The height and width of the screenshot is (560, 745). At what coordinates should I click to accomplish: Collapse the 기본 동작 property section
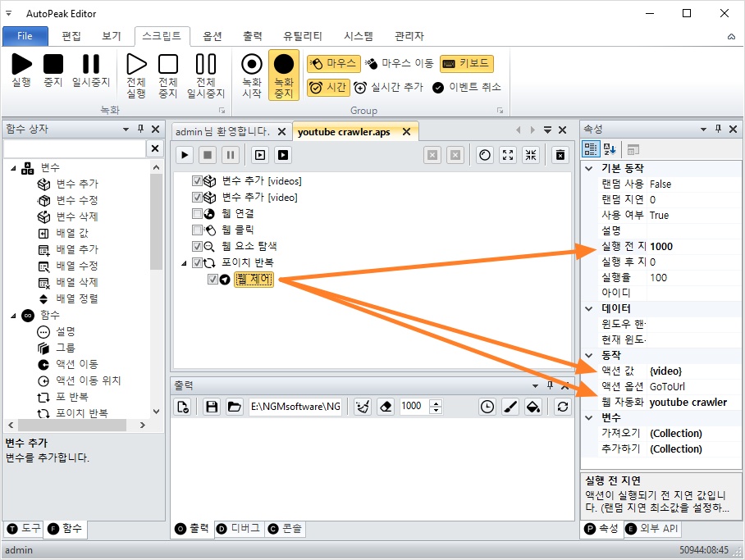(x=589, y=168)
